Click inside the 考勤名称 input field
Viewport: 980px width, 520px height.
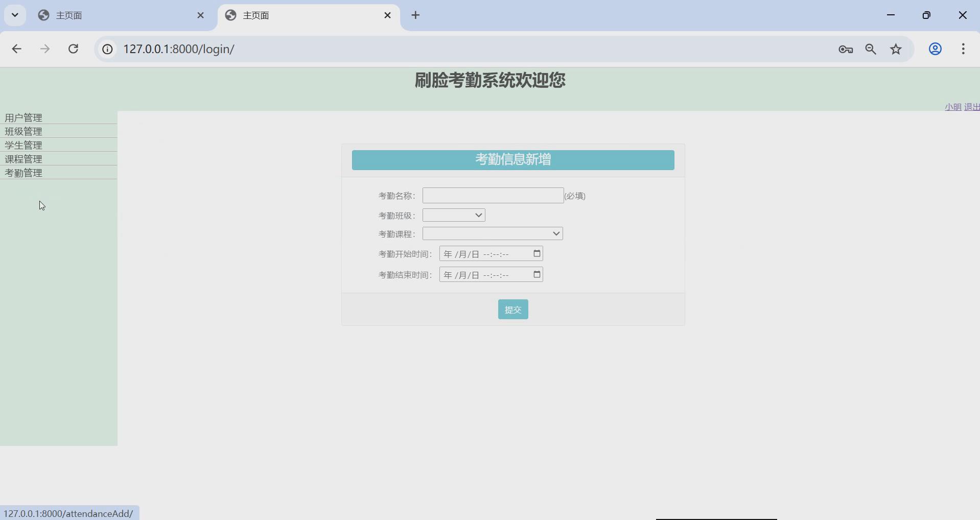[x=492, y=195]
